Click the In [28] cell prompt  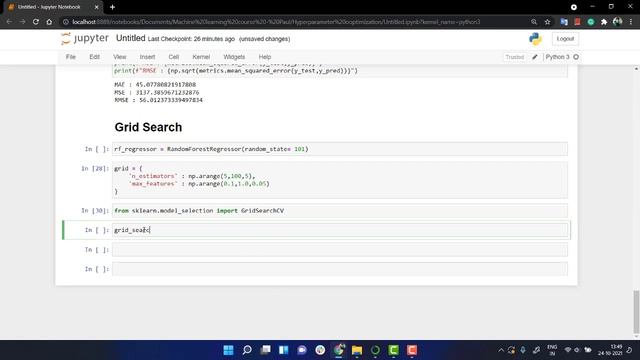click(95, 168)
